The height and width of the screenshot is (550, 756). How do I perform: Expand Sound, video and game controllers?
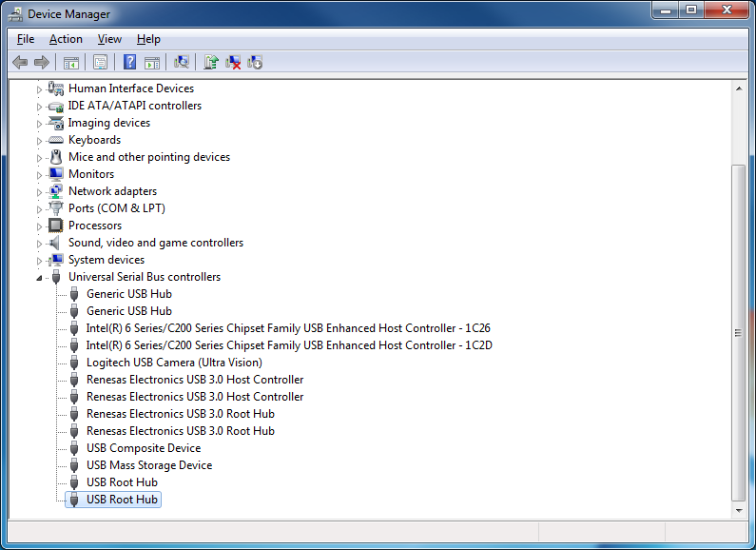(x=40, y=243)
